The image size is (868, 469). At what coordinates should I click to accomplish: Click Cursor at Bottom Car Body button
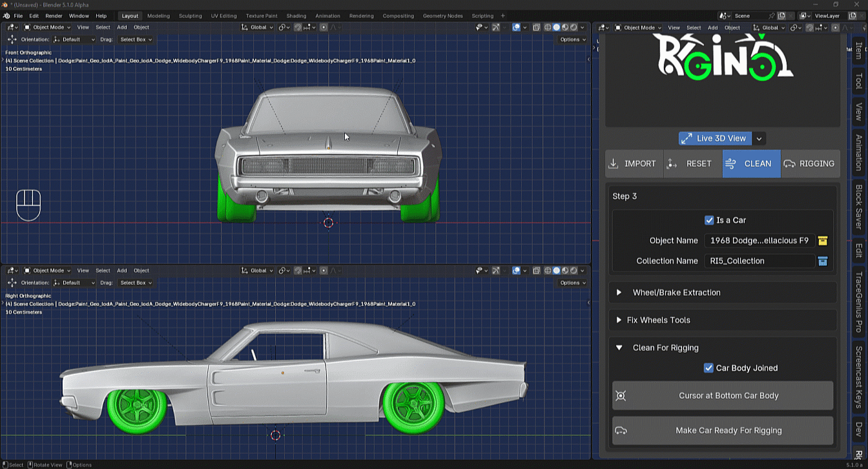[723, 395]
